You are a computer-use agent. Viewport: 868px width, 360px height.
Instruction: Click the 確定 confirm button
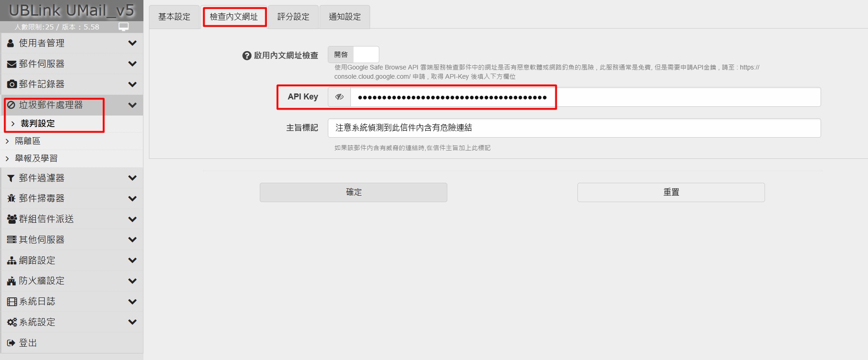click(354, 192)
